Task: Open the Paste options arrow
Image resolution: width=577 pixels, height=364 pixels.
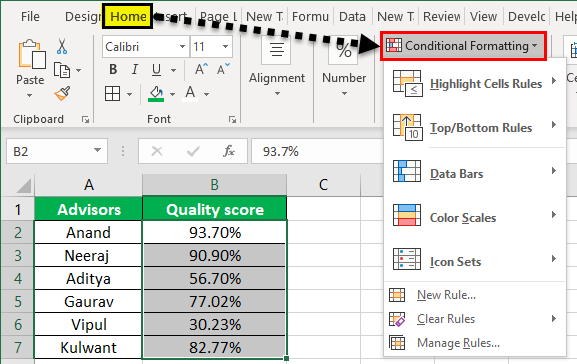Action: (x=30, y=95)
